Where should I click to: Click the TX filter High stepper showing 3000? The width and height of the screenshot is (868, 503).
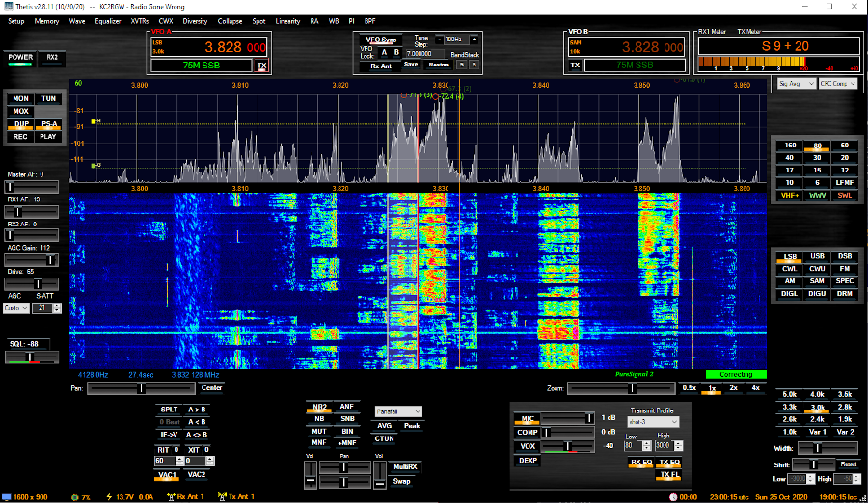(668, 446)
